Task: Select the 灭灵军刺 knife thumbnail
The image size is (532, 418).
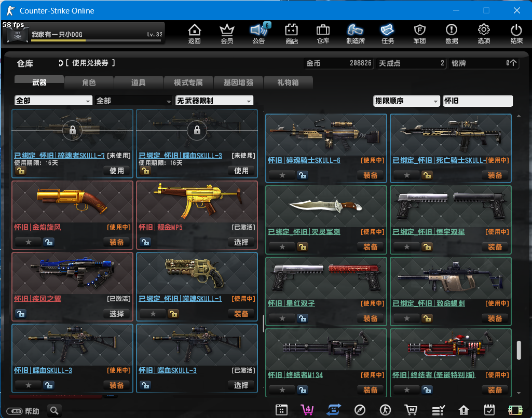Action: click(x=326, y=206)
